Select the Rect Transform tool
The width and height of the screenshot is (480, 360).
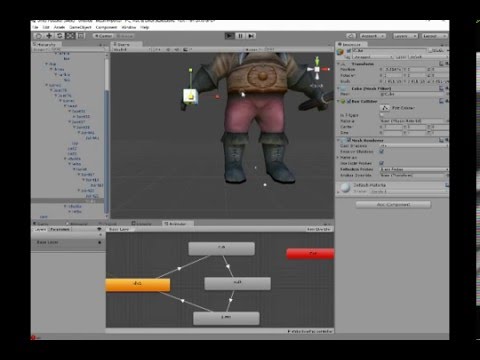(x=81, y=36)
